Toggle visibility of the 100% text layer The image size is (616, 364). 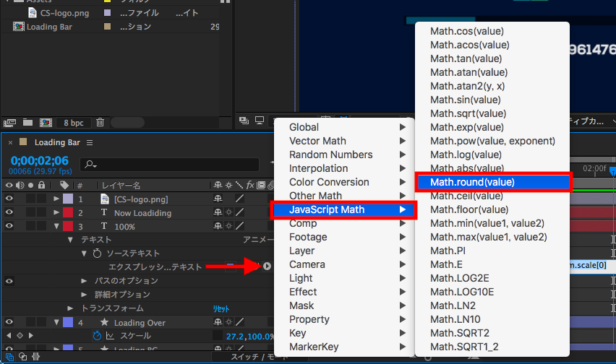coord(9,226)
